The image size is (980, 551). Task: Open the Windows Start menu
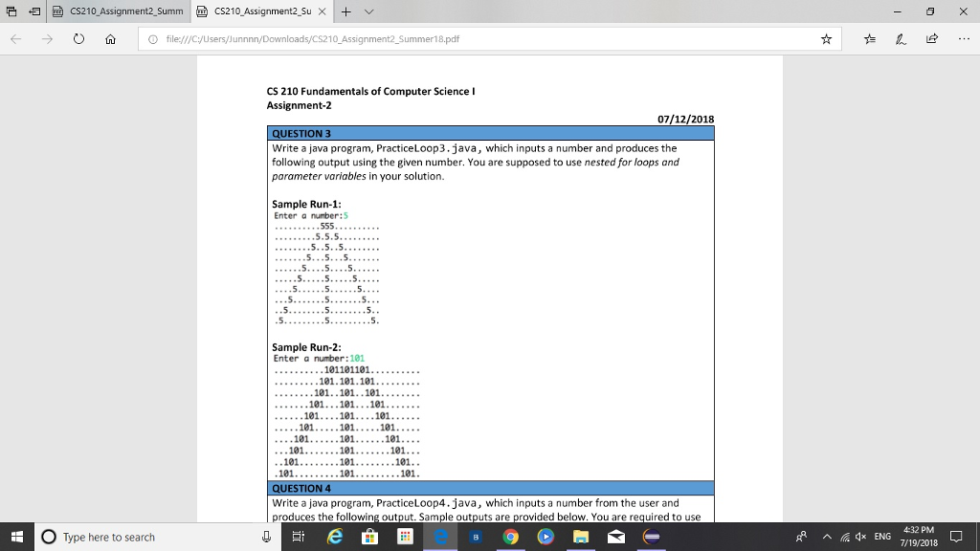tap(17, 537)
